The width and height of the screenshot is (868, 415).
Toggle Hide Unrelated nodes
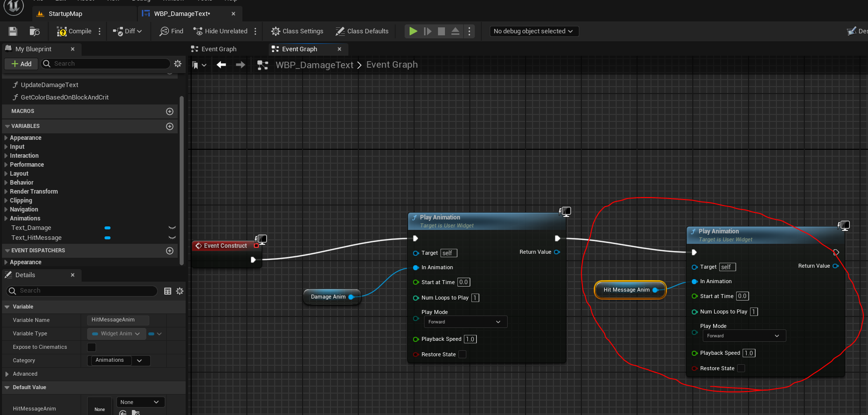[x=220, y=31]
